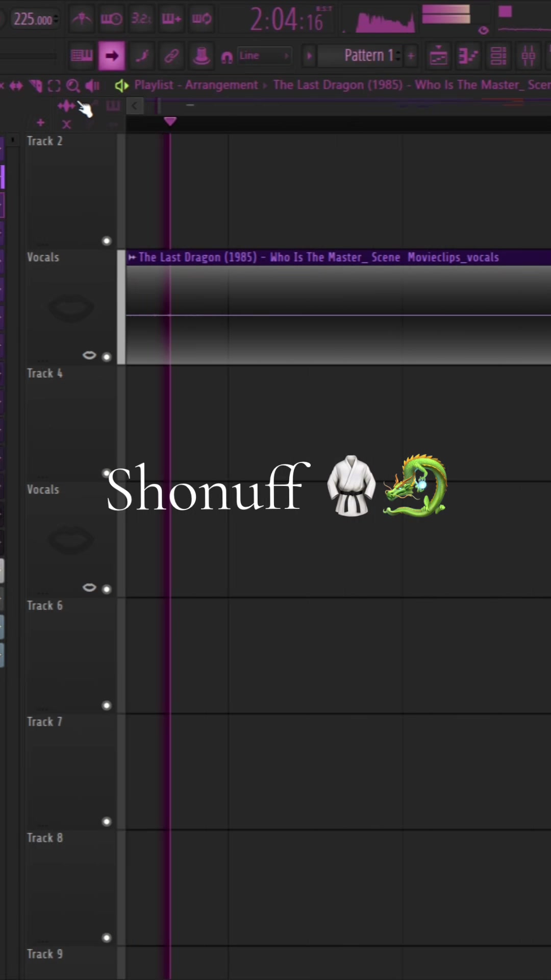
Task: Toggle overdub (blend) recording
Action: 171,19
